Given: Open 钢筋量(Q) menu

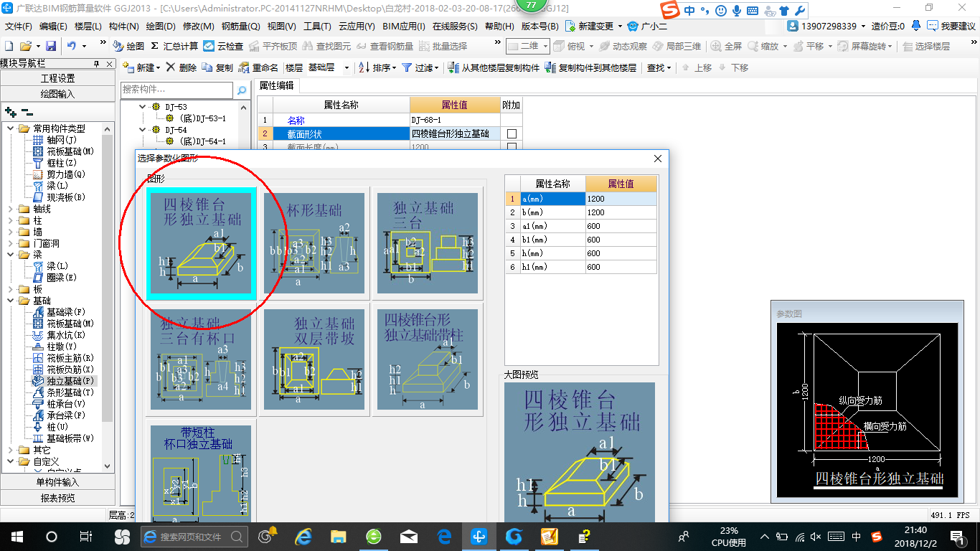Looking at the screenshot, I should pos(241,27).
